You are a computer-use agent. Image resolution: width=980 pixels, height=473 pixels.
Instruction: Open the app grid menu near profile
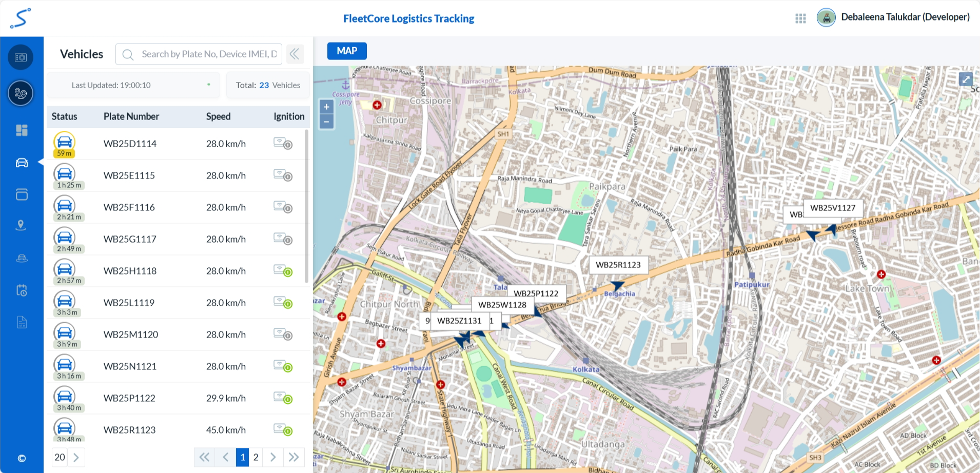point(800,18)
